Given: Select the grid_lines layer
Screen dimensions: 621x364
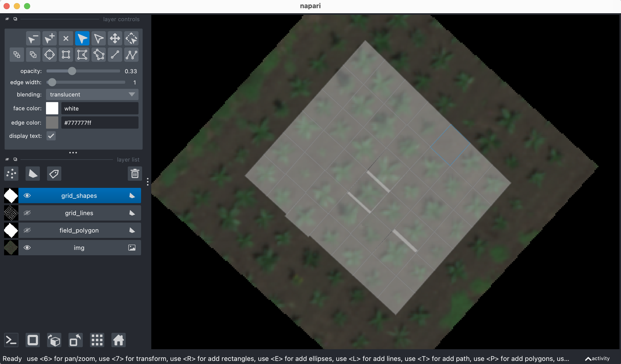Looking at the screenshot, I should point(79,213).
